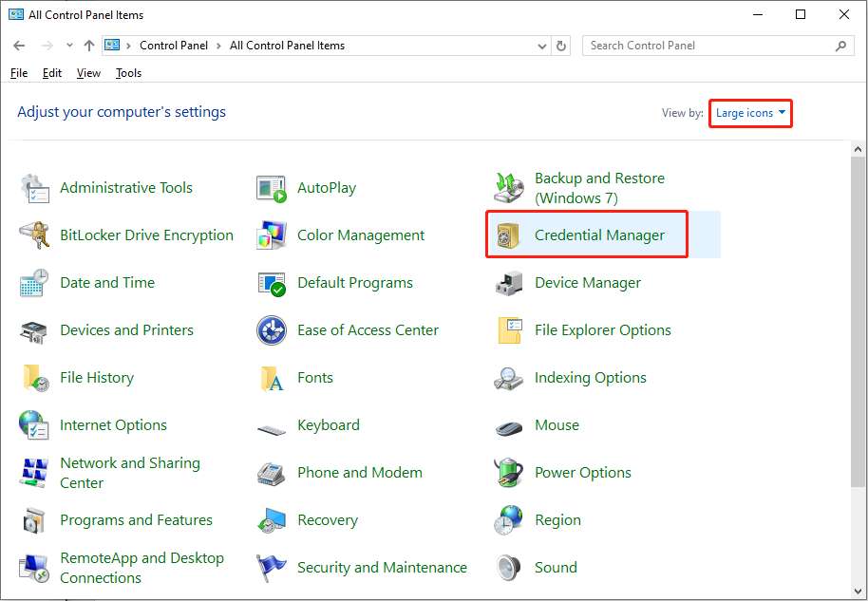Click the Refresh button
This screenshot has height=601, width=868.
(x=559, y=45)
